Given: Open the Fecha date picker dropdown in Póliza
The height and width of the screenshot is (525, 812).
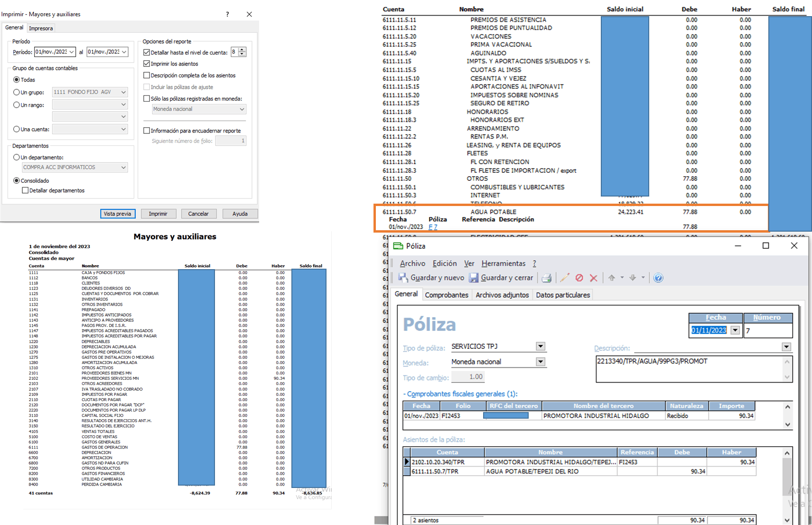Looking at the screenshot, I should (735, 330).
